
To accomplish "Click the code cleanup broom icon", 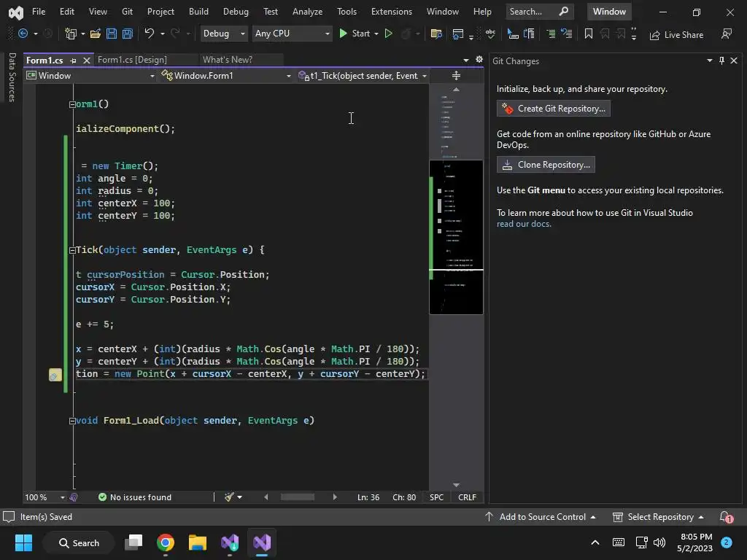I will (229, 497).
